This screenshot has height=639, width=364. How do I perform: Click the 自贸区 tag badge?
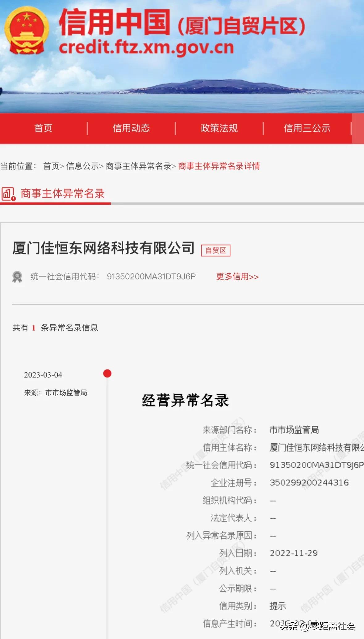216,250
